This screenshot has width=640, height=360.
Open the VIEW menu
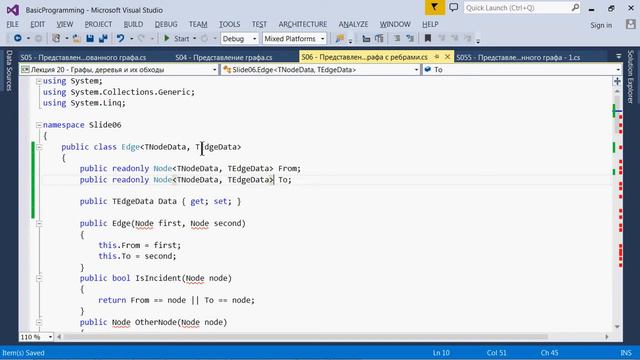pos(64,24)
